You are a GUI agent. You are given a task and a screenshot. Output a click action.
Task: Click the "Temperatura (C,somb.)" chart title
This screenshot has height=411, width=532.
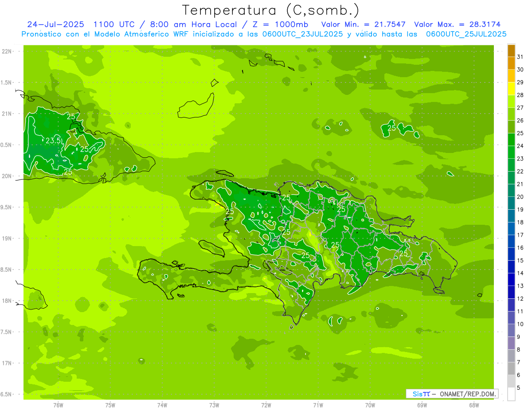tap(270, 10)
